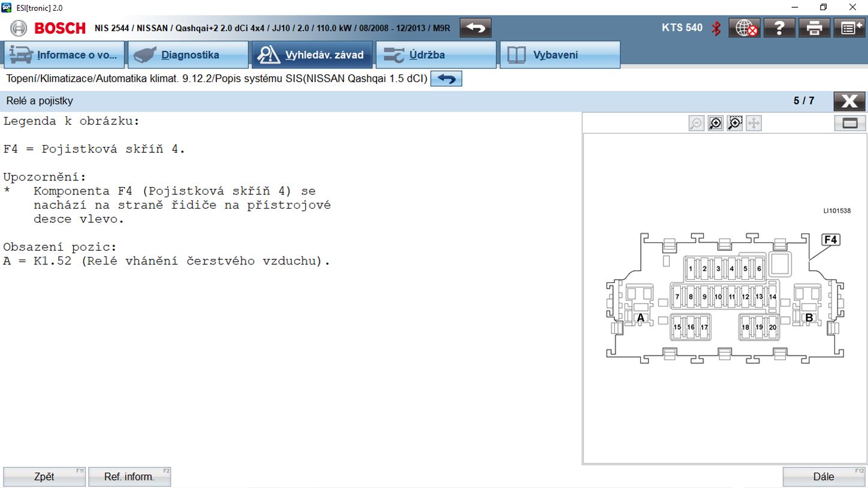The width and height of the screenshot is (868, 488).
Task: Click the 'A = Kl.52' relay description line
Action: tap(167, 261)
